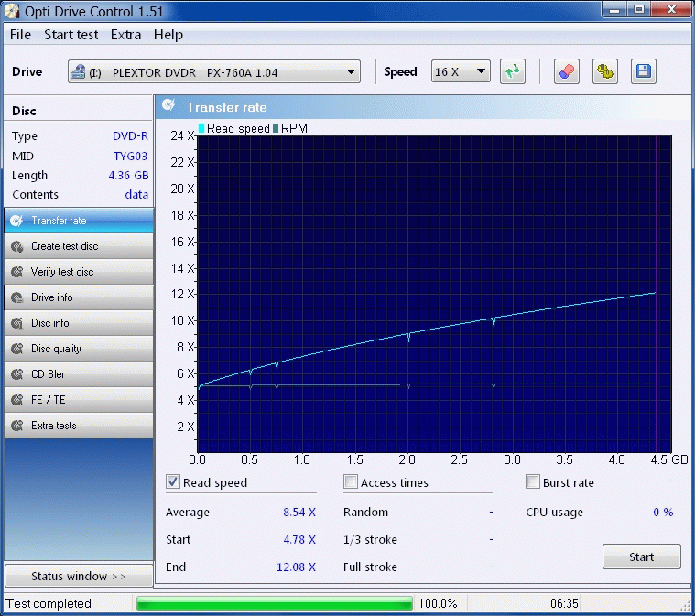Click the MID value TYG03
Viewport: 695px width, 616px height.
click(130, 156)
